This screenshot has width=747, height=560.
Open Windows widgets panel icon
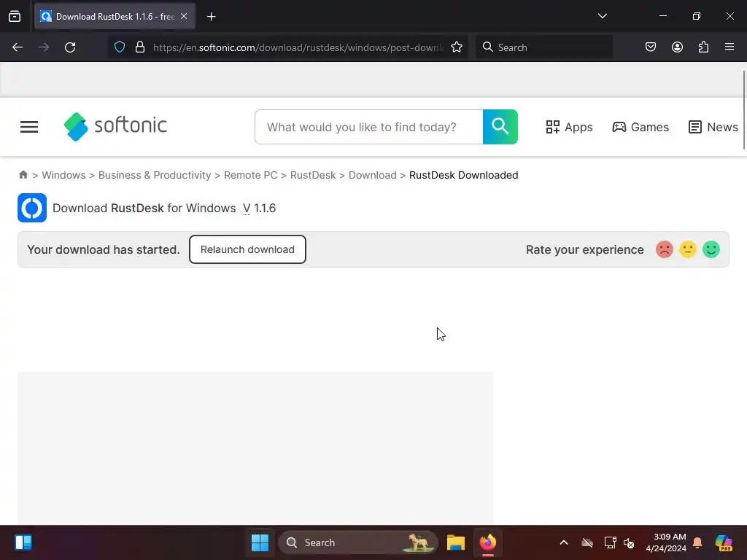(23, 542)
